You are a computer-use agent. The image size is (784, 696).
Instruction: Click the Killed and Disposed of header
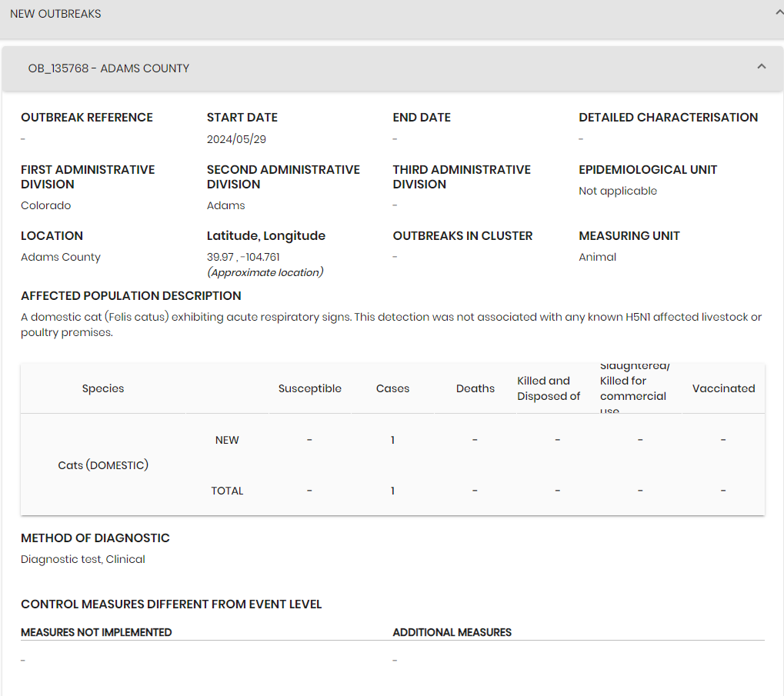point(549,388)
